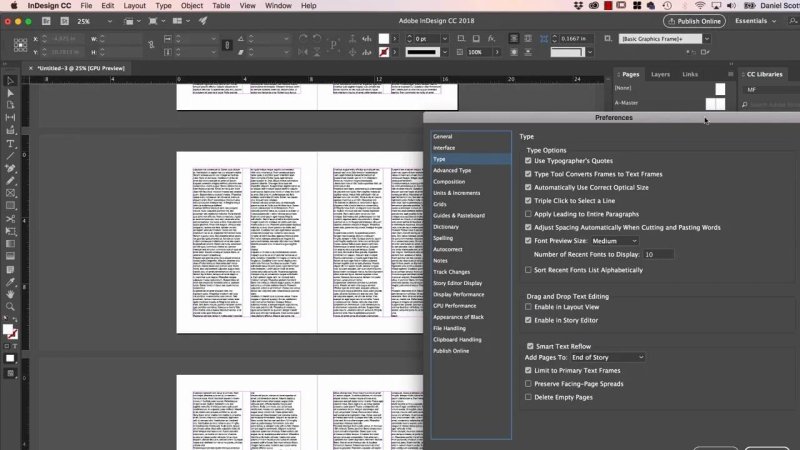Click the fill and stroke box in toolbox
The height and width of the screenshot is (450, 800).
(10, 332)
